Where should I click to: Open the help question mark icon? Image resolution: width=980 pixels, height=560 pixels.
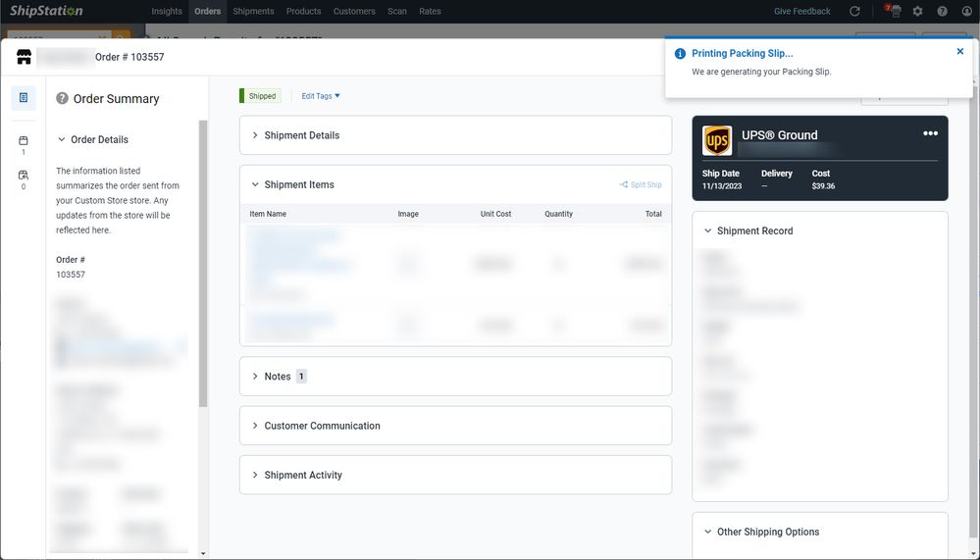[942, 12]
